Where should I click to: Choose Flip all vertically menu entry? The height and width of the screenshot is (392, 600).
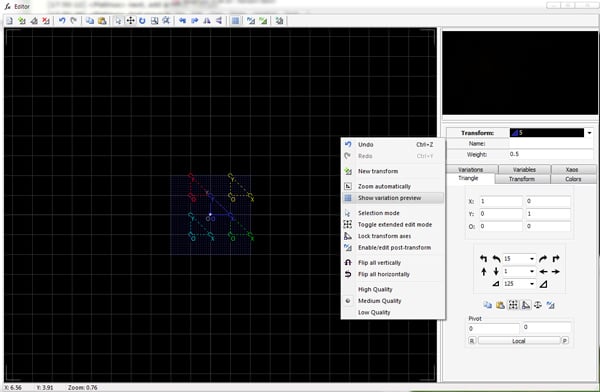pyautogui.click(x=393, y=263)
